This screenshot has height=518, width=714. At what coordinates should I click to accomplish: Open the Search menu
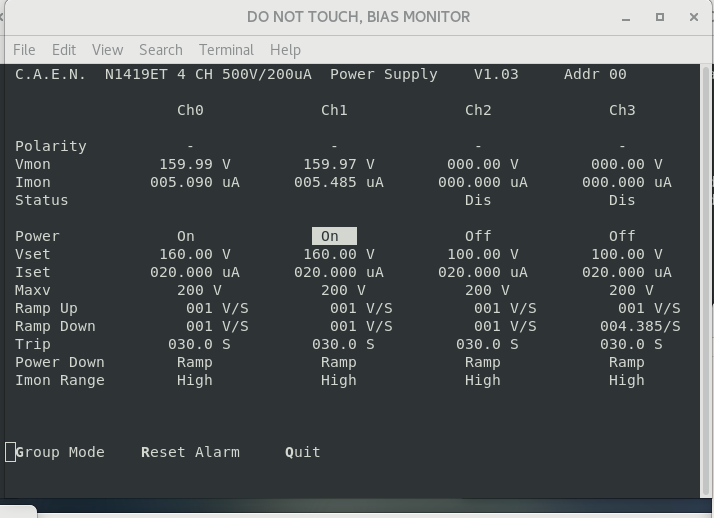161,50
